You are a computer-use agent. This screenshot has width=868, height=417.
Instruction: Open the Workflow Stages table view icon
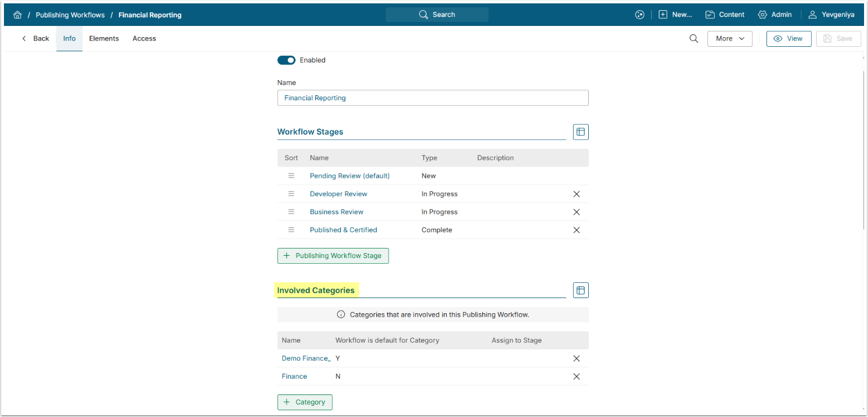click(580, 132)
